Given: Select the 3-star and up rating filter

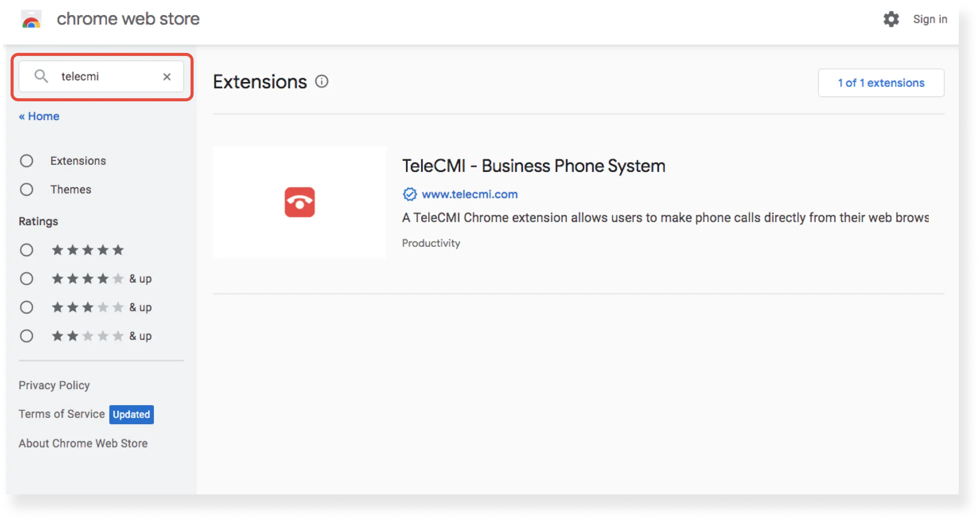Looking at the screenshot, I should click(x=26, y=307).
